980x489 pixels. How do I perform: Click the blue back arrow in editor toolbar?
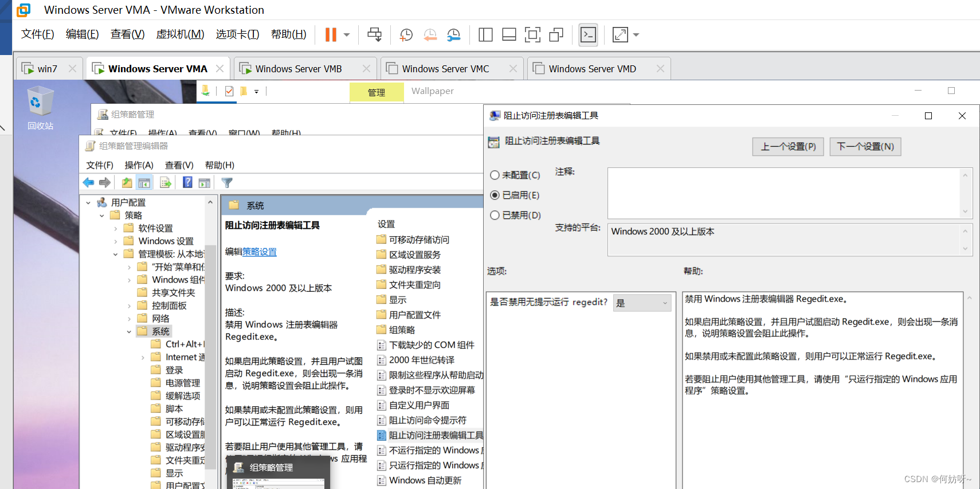88,183
